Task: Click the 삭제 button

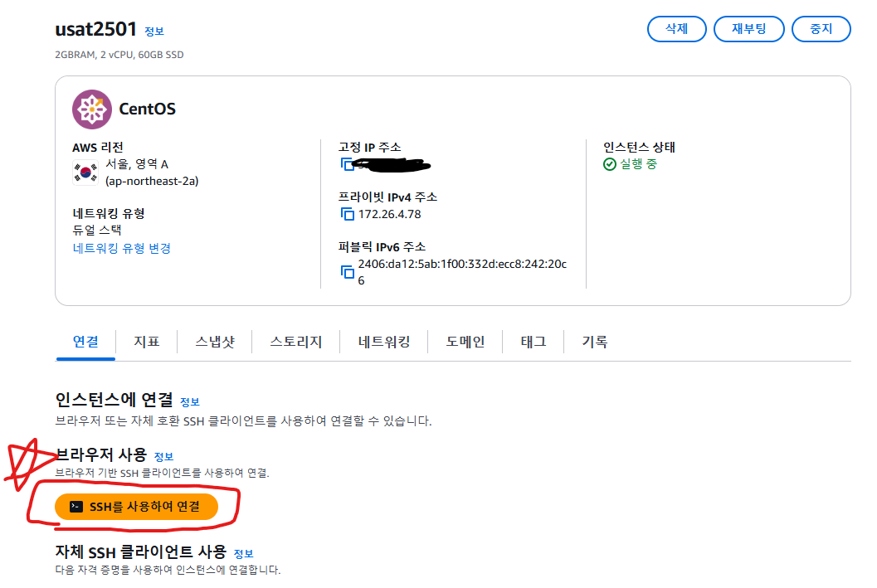Action: click(677, 29)
